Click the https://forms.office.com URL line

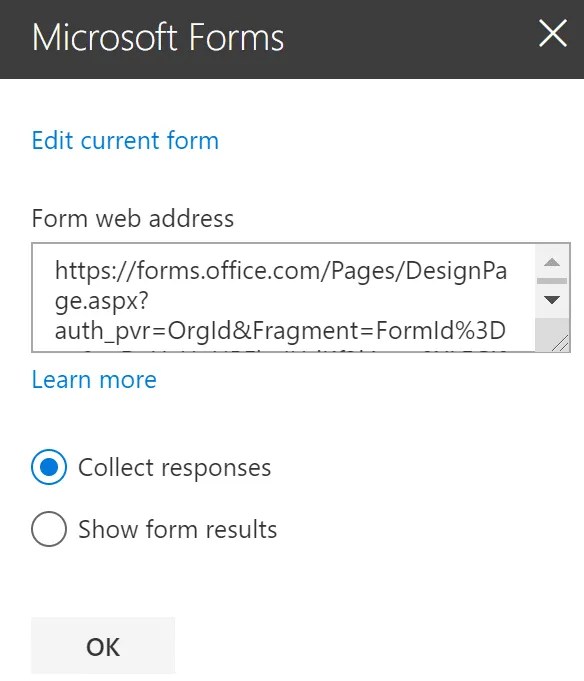281,271
